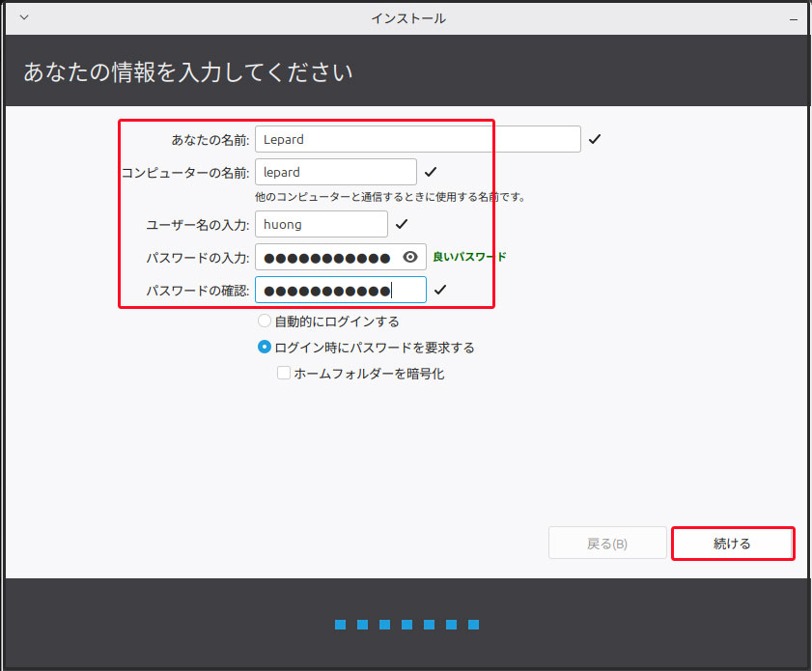
Task: Click the checkmark beside the パスワードの確認 field
Action: click(x=440, y=290)
